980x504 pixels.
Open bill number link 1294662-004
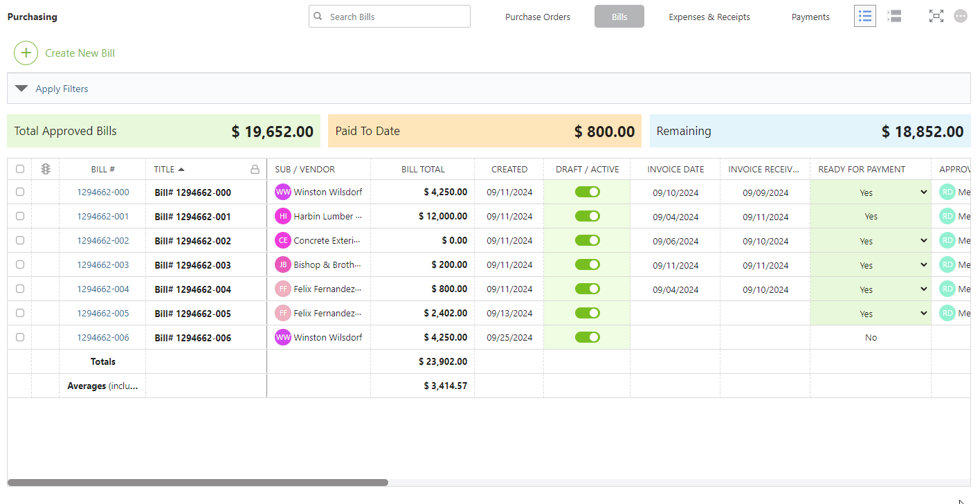click(x=102, y=289)
